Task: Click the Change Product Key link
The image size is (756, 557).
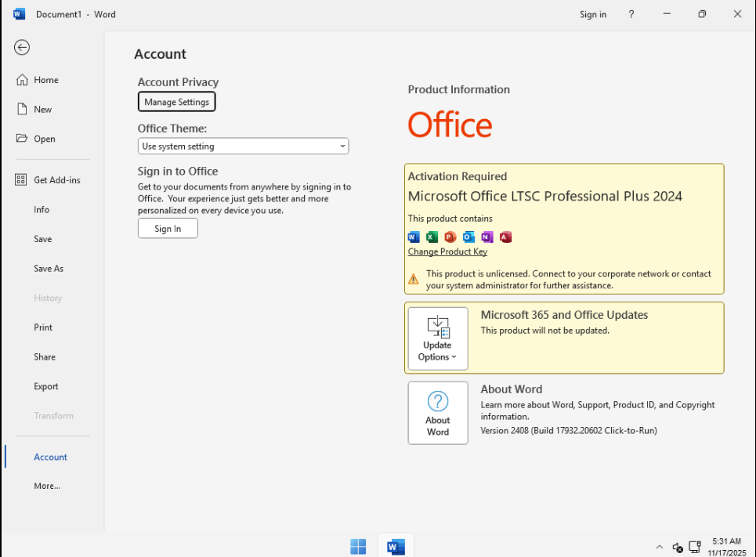Action: pyautogui.click(x=447, y=251)
